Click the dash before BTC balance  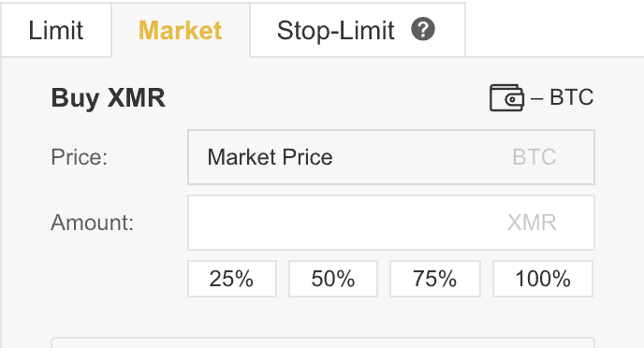(x=536, y=98)
